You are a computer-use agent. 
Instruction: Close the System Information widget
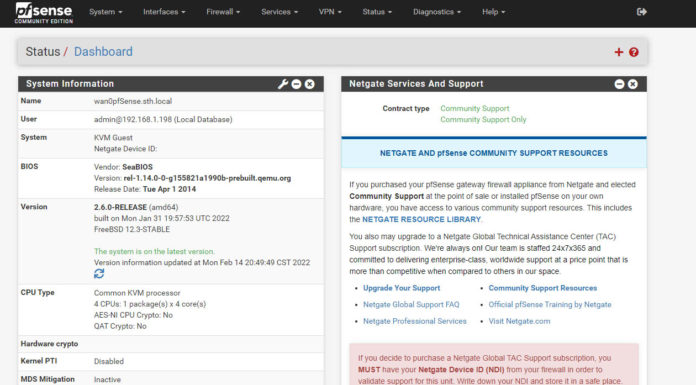click(310, 84)
